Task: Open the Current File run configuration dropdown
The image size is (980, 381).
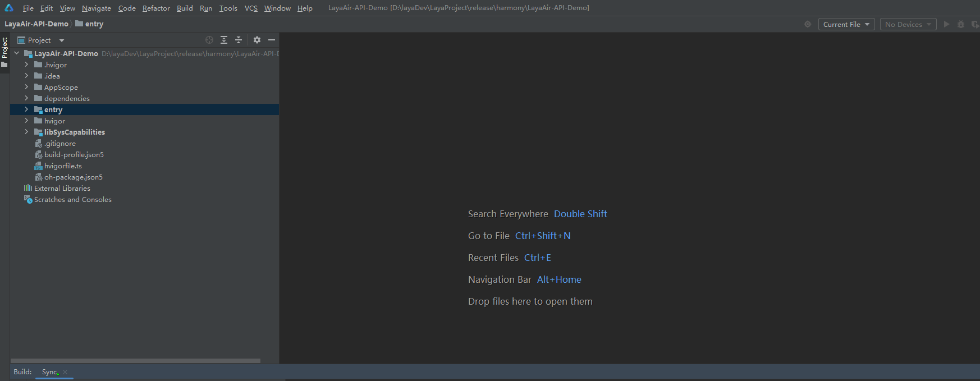Action: pyautogui.click(x=846, y=25)
